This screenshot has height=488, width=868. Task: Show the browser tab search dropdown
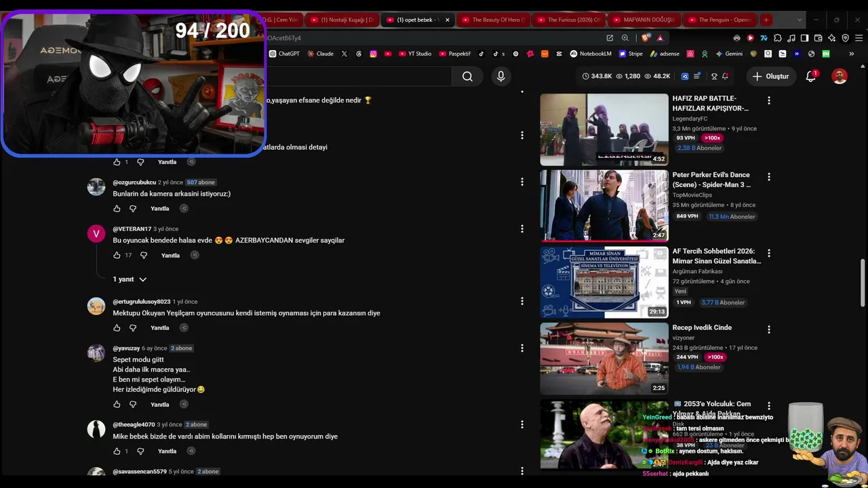(x=800, y=20)
